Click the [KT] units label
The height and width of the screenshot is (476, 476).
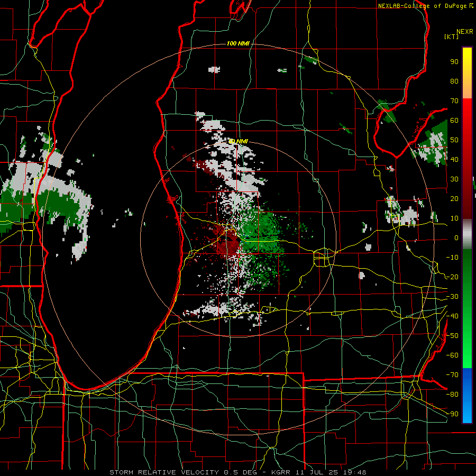click(x=451, y=36)
